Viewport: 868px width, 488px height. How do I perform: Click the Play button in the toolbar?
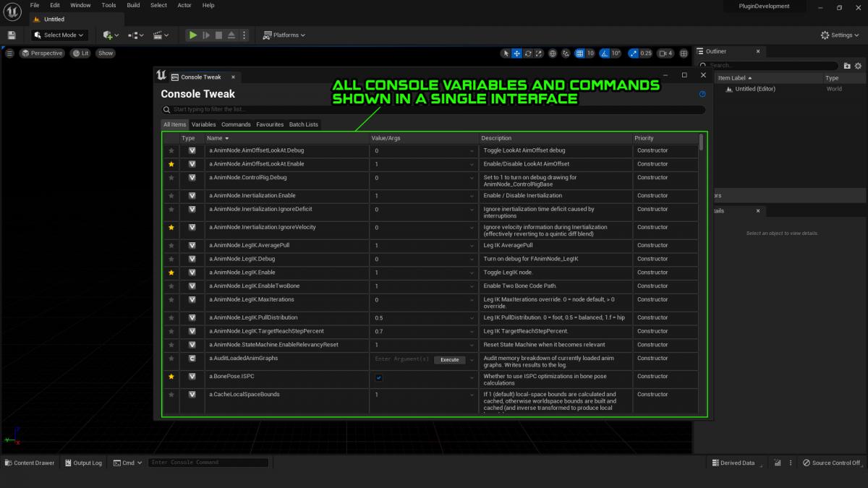tap(192, 35)
